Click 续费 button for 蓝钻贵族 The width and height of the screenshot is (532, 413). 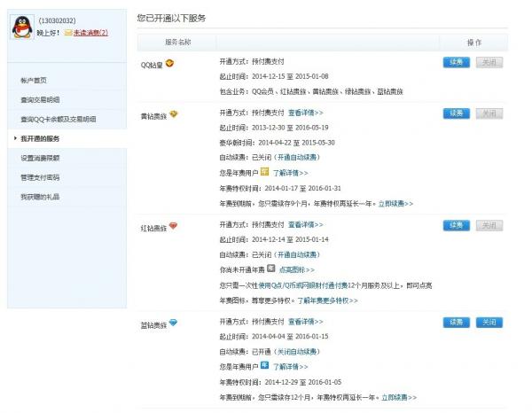pos(457,323)
